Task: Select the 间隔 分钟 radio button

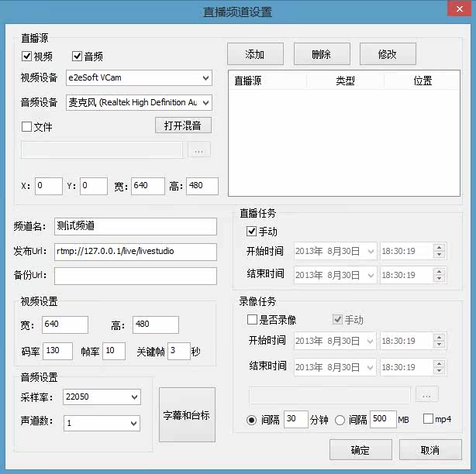Action: [252, 420]
